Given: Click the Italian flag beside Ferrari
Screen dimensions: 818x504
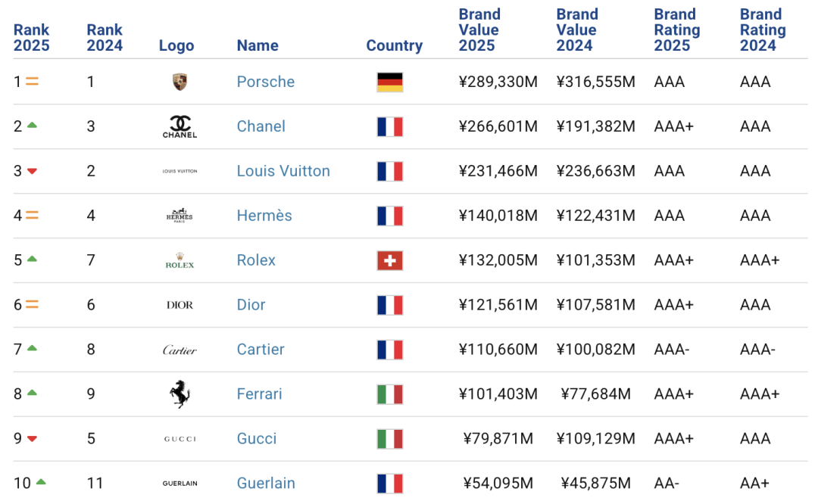Looking at the screenshot, I should [390, 394].
